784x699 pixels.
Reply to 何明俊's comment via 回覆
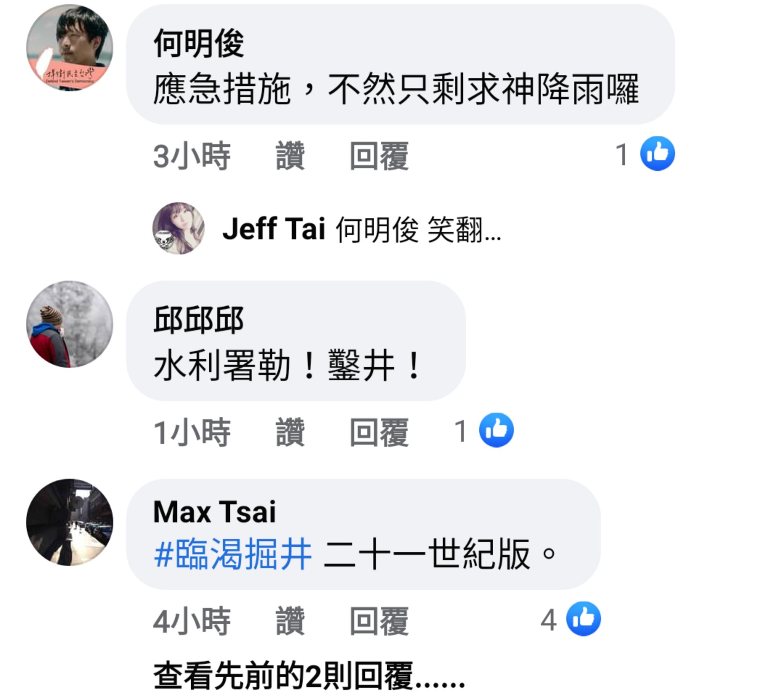(x=379, y=156)
